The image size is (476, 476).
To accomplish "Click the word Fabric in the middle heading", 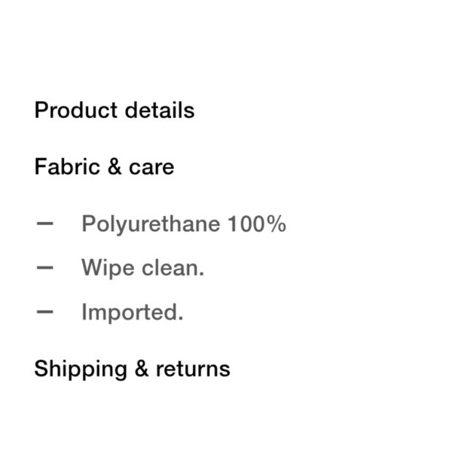I will (67, 167).
